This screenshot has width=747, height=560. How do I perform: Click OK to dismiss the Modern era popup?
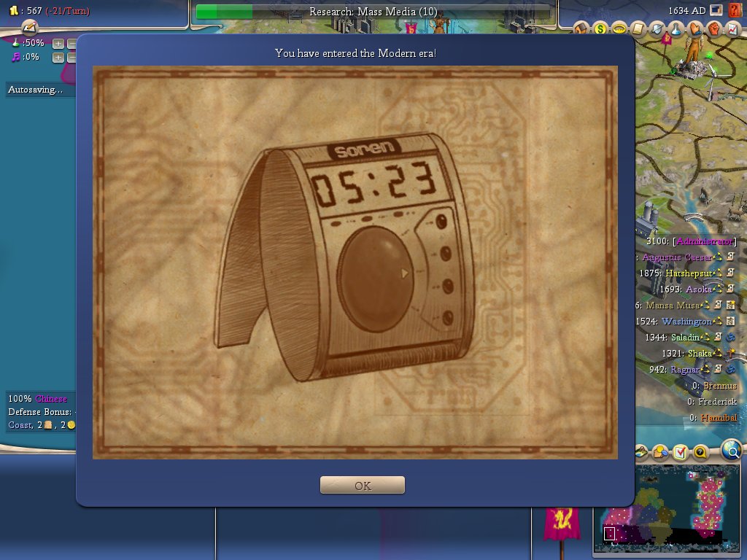(x=362, y=485)
